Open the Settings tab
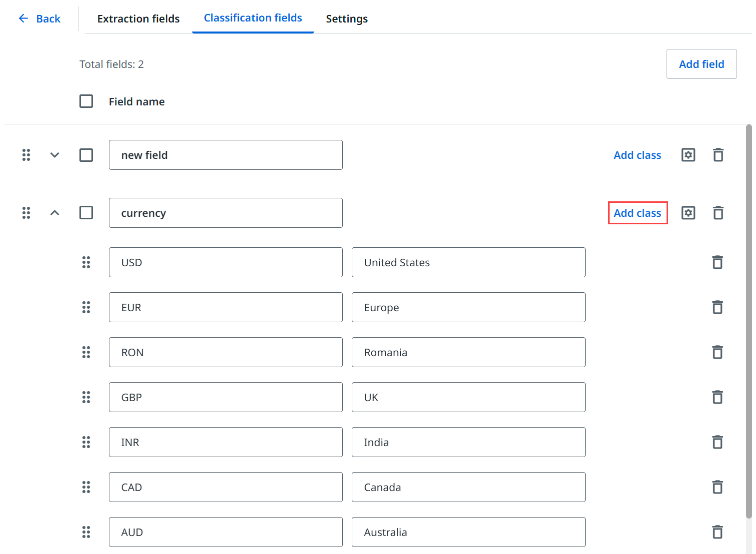 click(347, 19)
